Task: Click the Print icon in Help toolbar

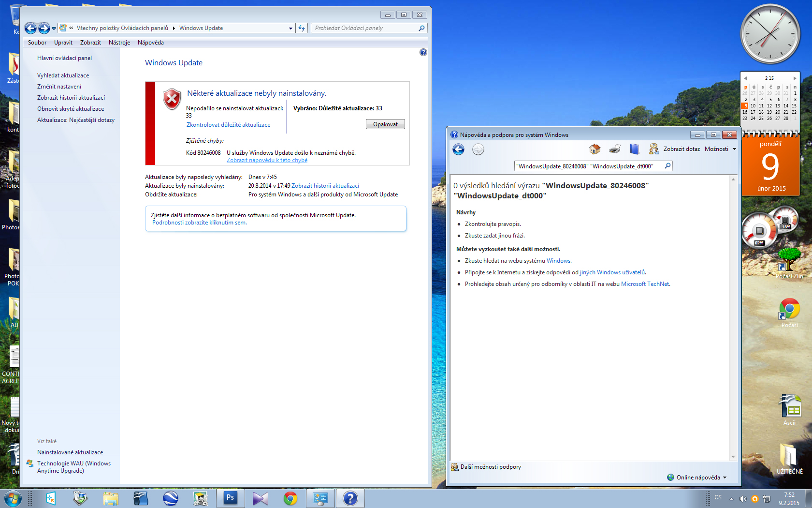Action: point(615,149)
